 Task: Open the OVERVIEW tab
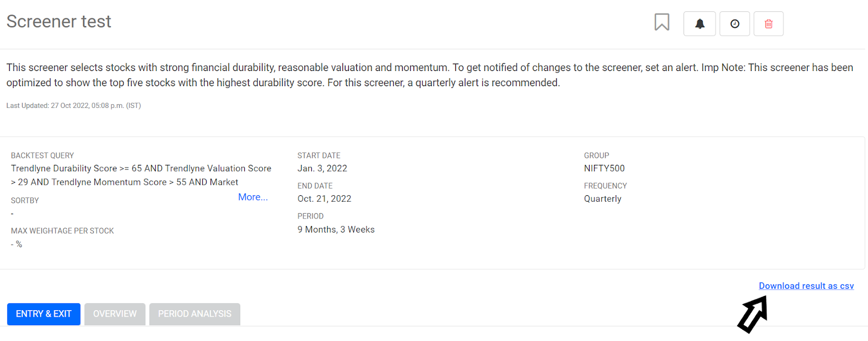115,314
